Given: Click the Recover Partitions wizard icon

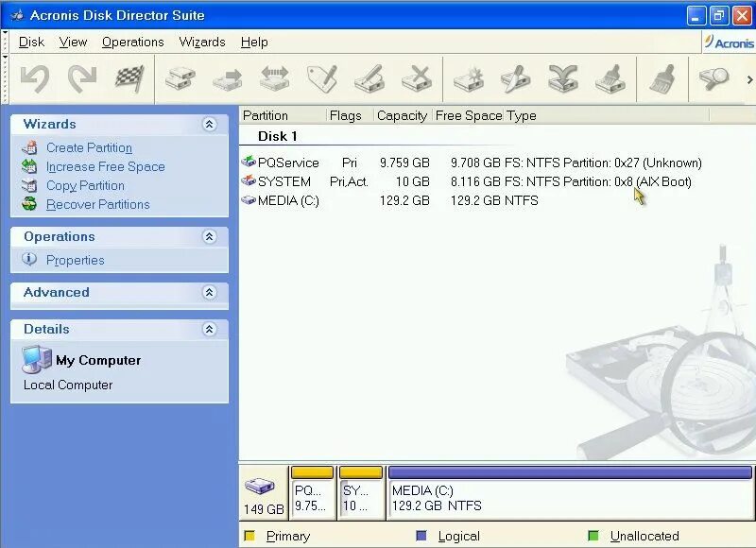Looking at the screenshot, I should [29, 204].
